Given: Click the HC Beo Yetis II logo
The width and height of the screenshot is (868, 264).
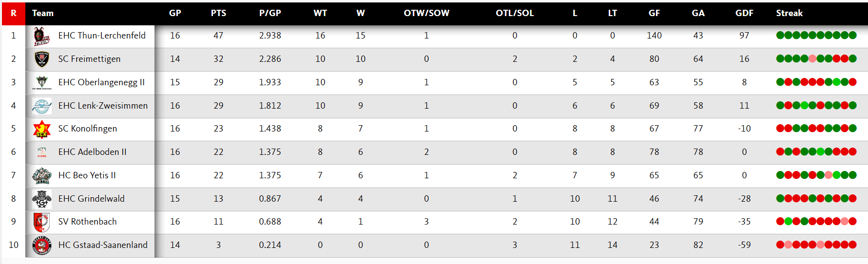Looking at the screenshot, I should (42, 175).
